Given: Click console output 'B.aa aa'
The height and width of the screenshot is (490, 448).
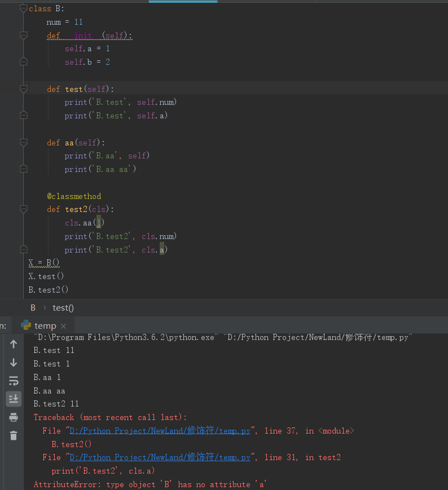Looking at the screenshot, I should (x=49, y=391).
